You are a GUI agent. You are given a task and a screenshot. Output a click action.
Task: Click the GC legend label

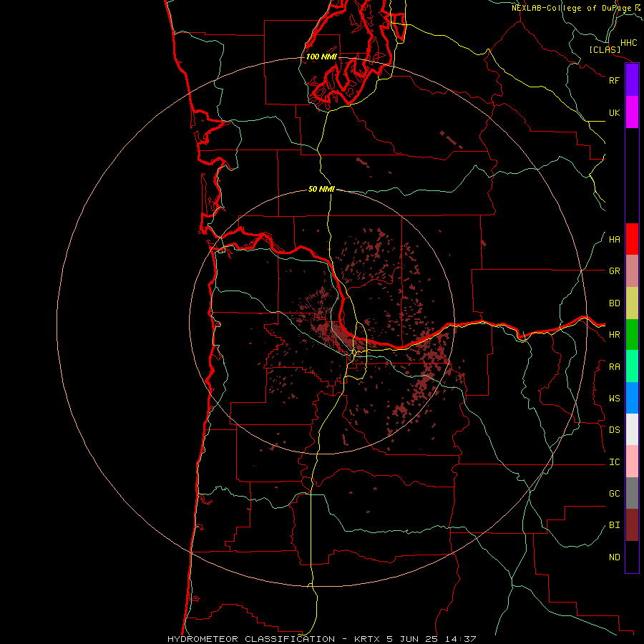614,494
